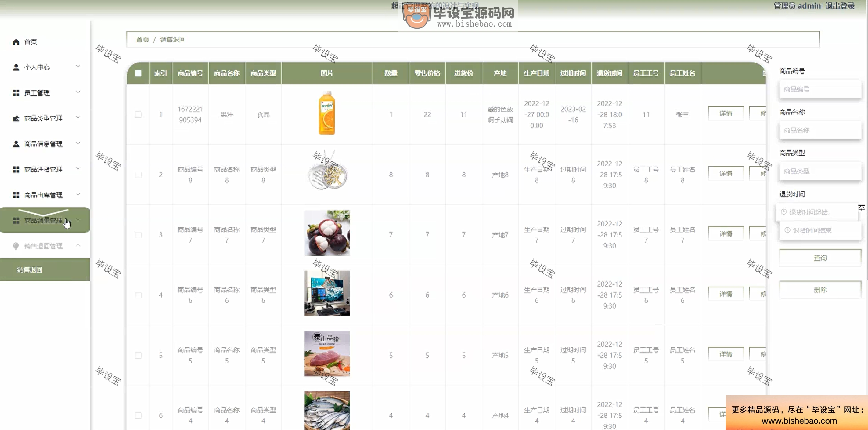This screenshot has width=868, height=430.
Task: Click the 张三 employee name cell
Action: coord(682,114)
